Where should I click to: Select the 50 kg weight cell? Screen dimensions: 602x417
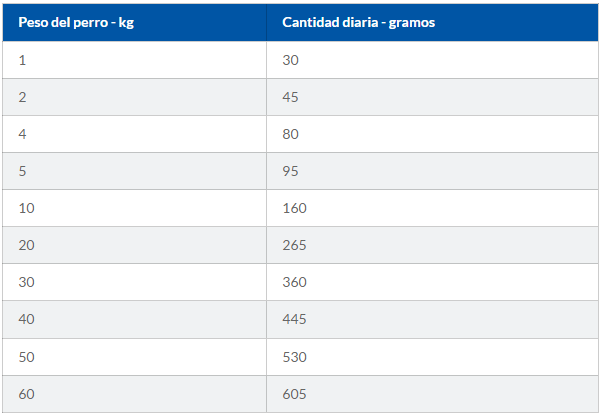[x=134, y=357]
